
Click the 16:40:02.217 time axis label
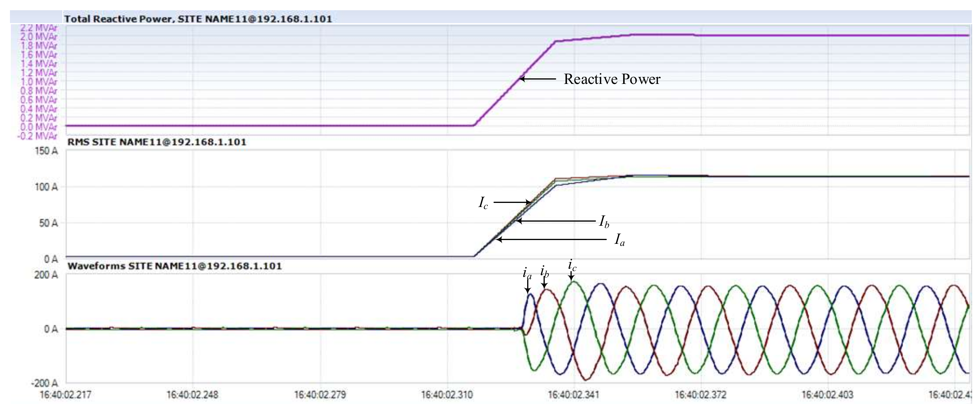tap(66, 395)
